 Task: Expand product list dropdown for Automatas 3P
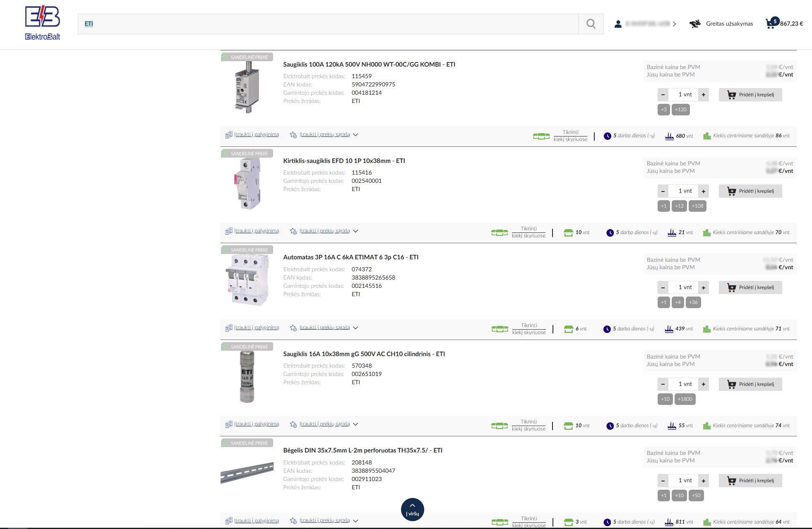[x=356, y=328]
